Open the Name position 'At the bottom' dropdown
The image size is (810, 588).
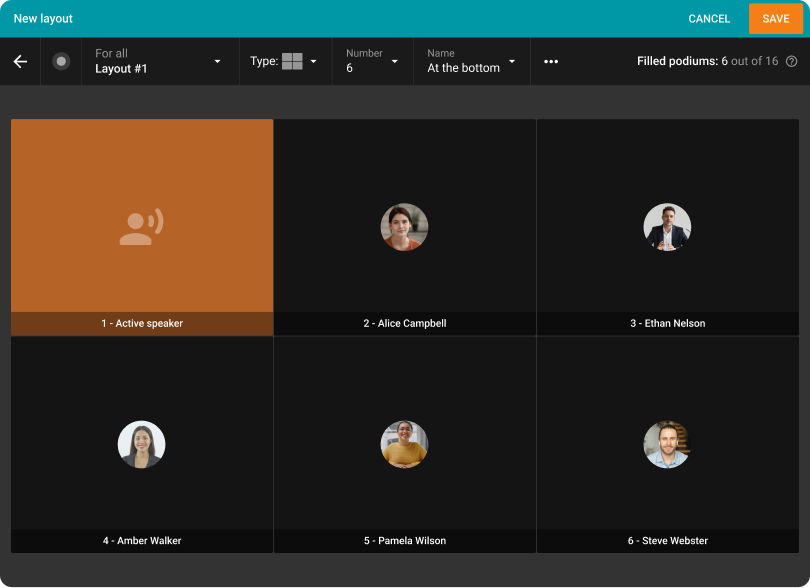471,62
